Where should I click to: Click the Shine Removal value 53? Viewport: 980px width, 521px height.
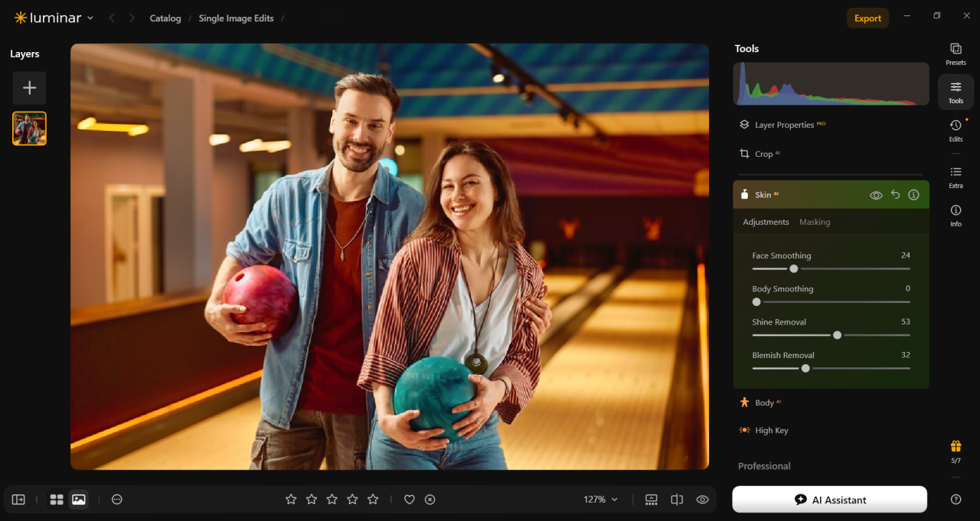pos(906,322)
